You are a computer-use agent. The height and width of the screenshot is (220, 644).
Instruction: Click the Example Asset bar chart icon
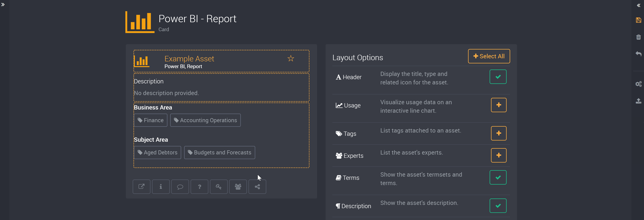click(x=142, y=61)
